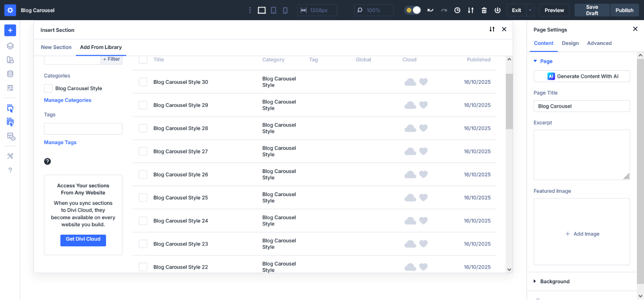
Task: Tick the Blog Carousel Style category filter
Action: click(x=48, y=88)
